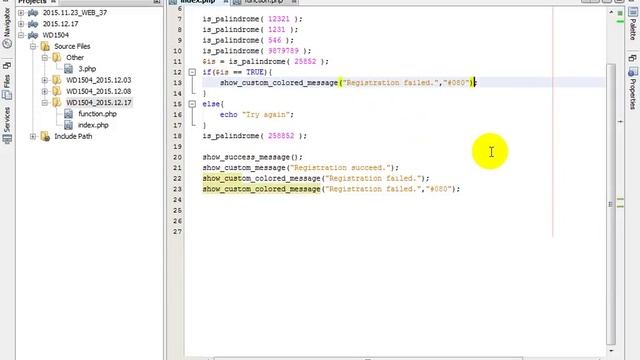Click the folder icon of WD1504_2015.12.17

tap(57, 102)
